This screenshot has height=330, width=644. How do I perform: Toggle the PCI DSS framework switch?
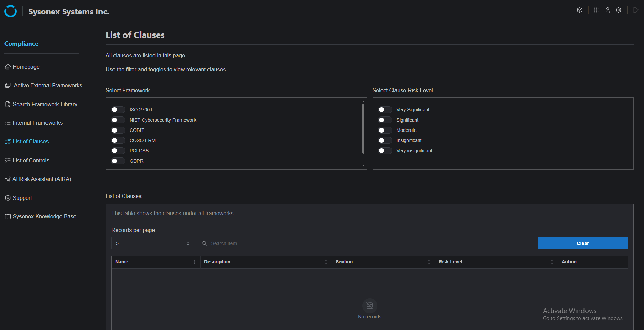[118, 151]
